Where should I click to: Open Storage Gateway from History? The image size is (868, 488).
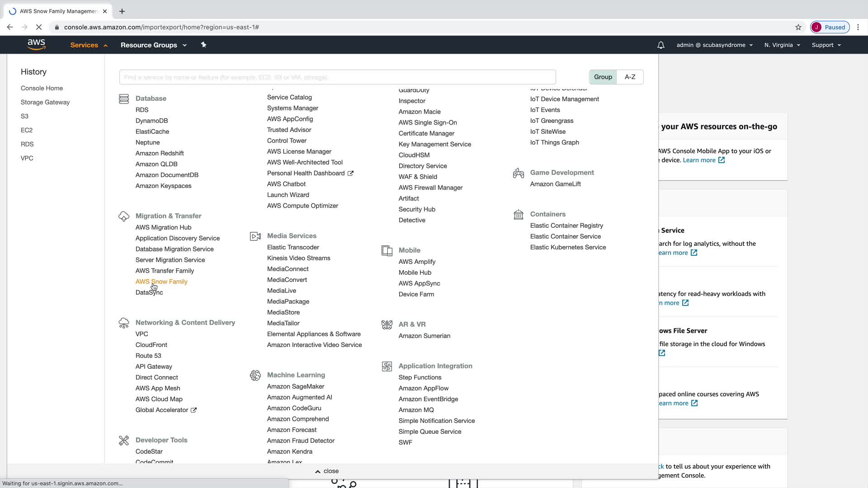click(x=45, y=102)
